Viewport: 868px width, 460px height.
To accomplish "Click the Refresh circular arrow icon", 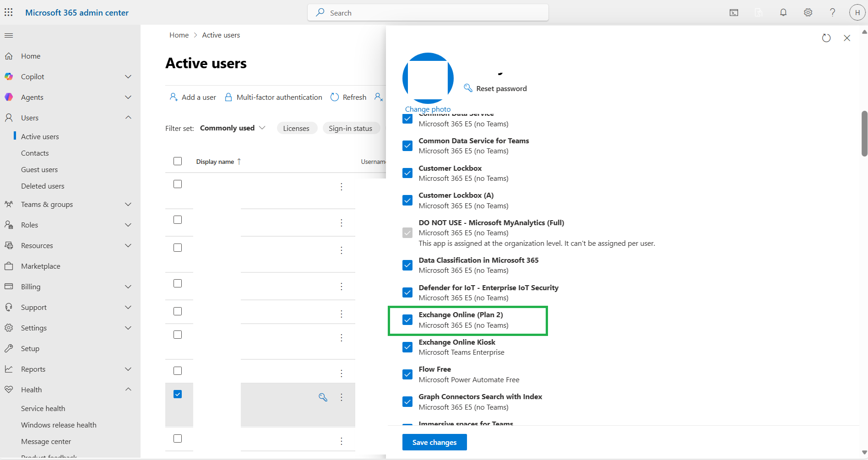I will [335, 97].
